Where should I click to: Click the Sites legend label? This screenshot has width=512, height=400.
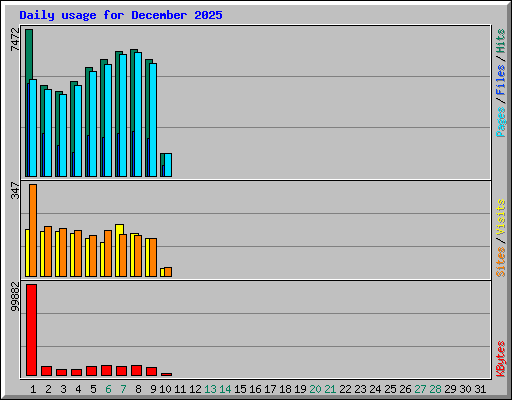click(x=501, y=262)
